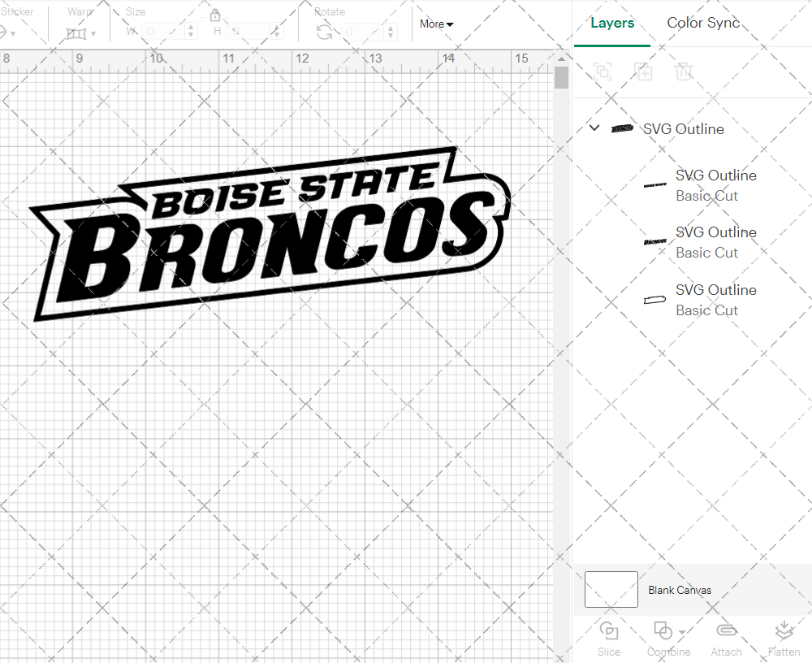Click the Blank Canvas white color swatch
This screenshot has height=663, width=812.
[611, 590]
